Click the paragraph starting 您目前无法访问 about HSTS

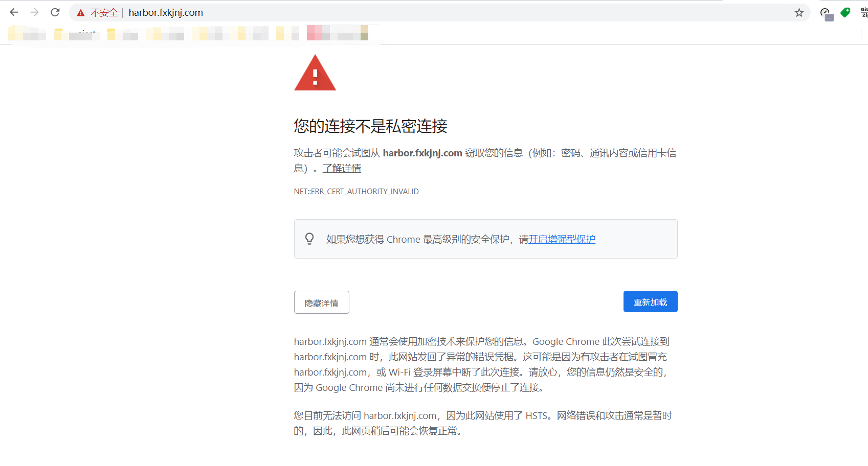click(483, 423)
